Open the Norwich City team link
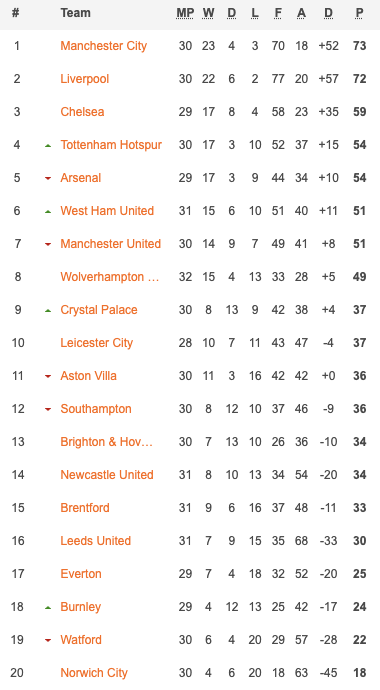 tap(94, 673)
